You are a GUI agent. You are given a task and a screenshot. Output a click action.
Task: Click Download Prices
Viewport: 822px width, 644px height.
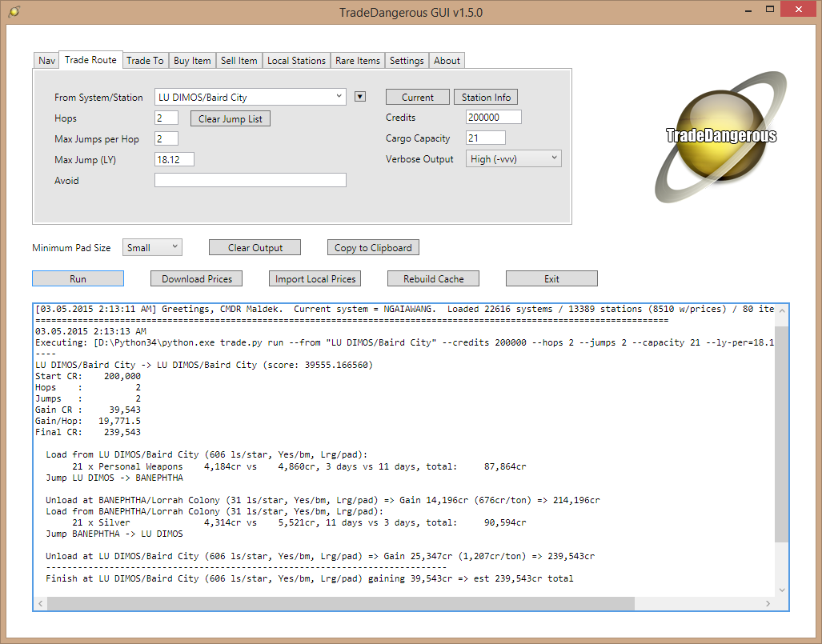(197, 279)
